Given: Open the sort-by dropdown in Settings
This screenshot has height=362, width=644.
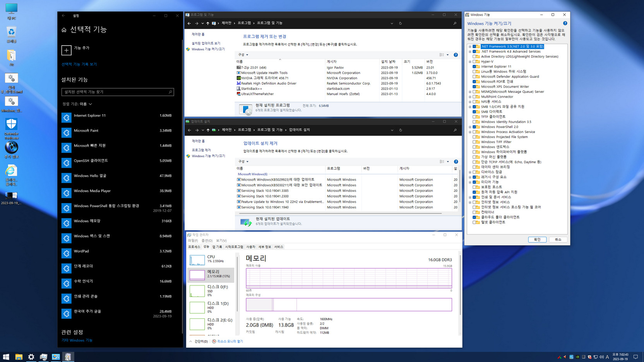Looking at the screenshot, I should click(77, 104).
